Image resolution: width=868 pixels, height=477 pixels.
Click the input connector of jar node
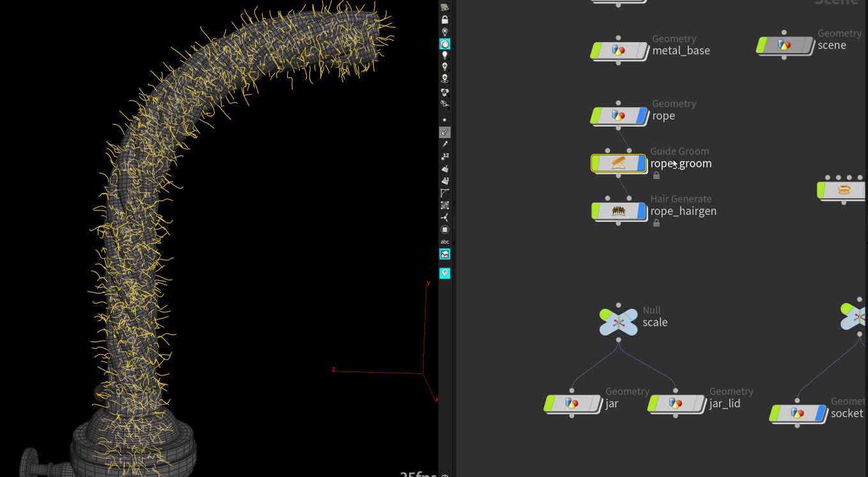tap(571, 391)
